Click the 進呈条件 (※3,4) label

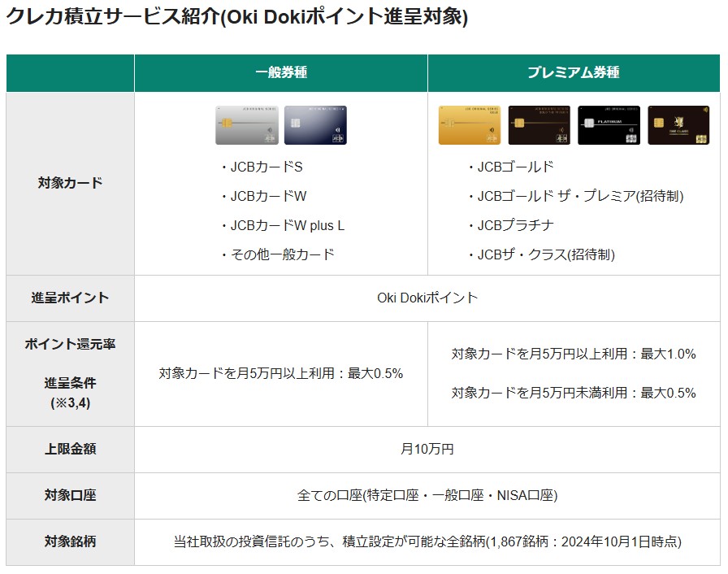pyautogui.click(x=70, y=393)
